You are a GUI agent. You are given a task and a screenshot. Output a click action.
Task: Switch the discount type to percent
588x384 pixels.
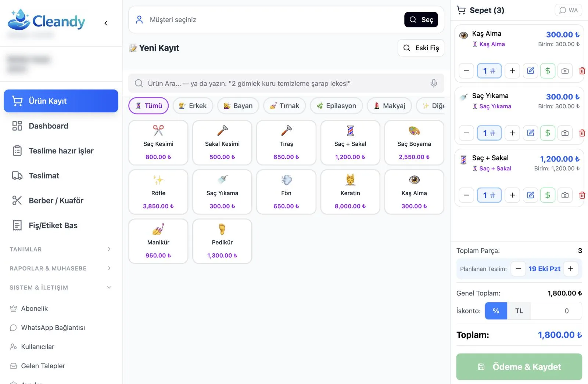tap(496, 311)
